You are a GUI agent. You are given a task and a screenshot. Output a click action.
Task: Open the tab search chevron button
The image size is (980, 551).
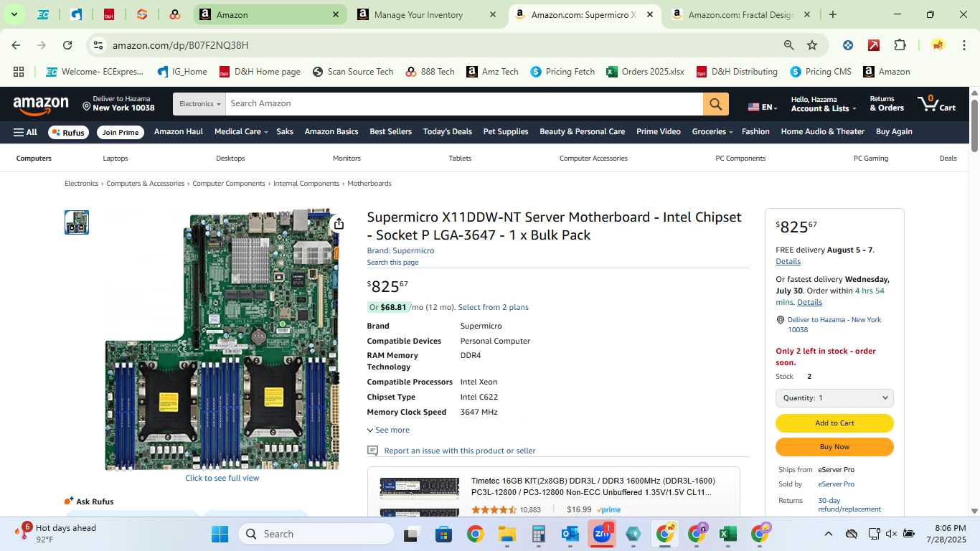tap(14, 14)
